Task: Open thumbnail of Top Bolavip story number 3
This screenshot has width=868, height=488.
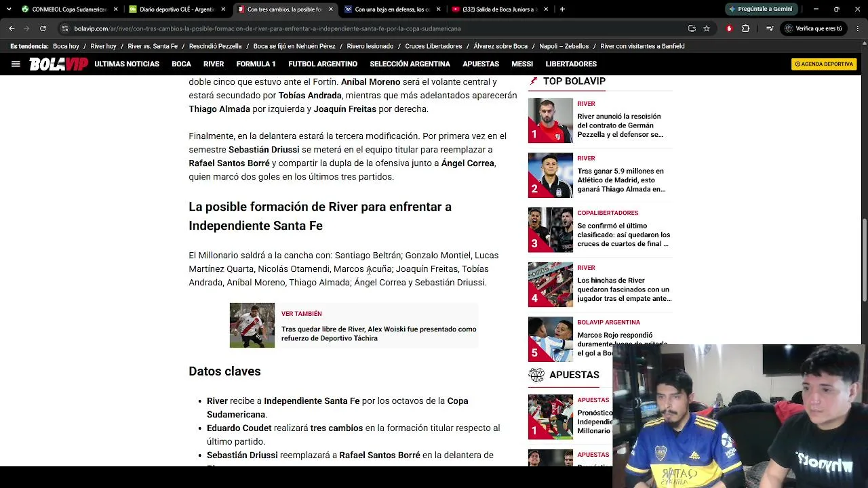Action: tap(551, 230)
